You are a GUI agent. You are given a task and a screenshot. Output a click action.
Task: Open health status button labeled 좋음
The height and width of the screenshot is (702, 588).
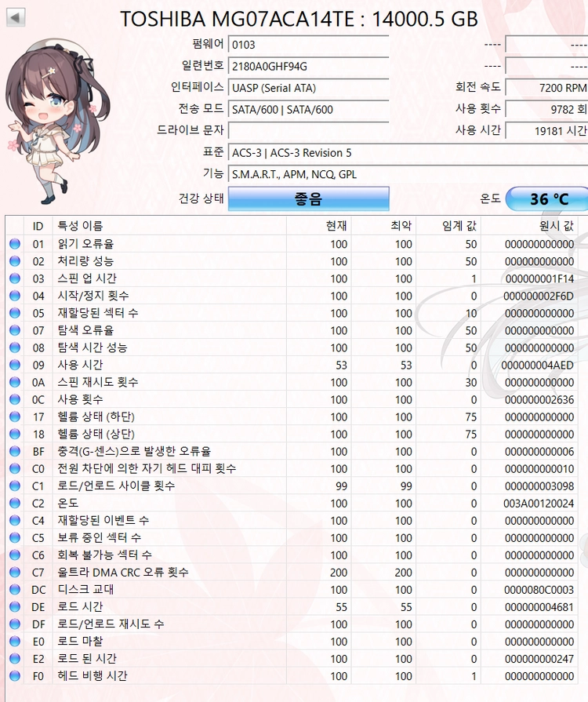pos(309,198)
